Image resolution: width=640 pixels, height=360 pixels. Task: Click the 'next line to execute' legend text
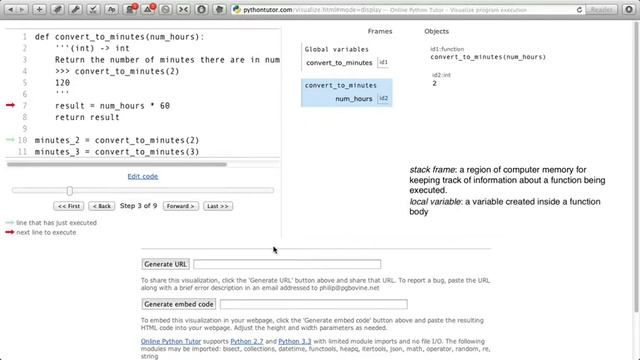46,232
